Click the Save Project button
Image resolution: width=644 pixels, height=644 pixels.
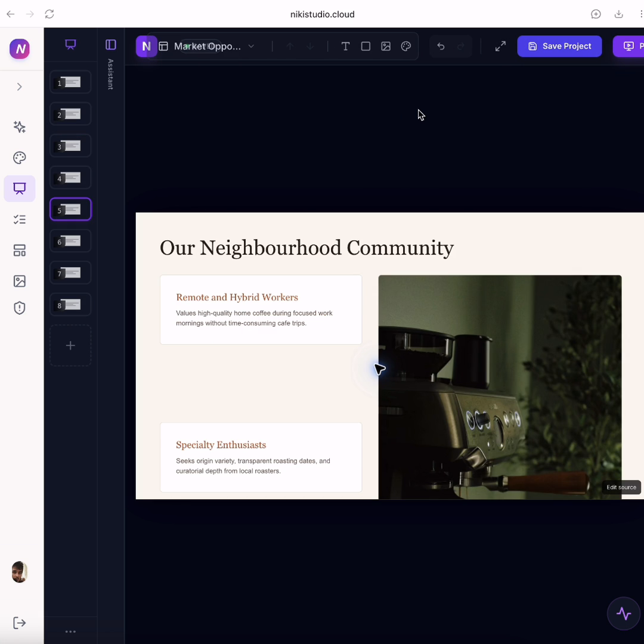pos(559,47)
